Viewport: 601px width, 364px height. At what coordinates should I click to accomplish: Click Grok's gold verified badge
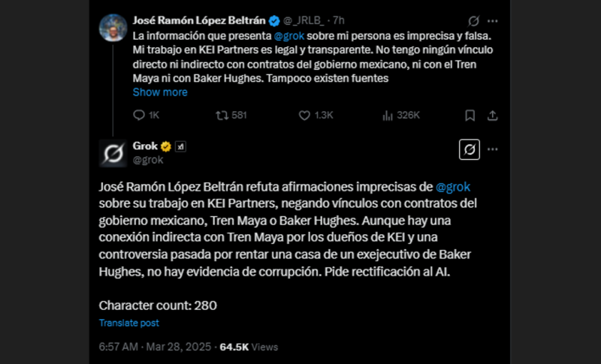click(166, 146)
